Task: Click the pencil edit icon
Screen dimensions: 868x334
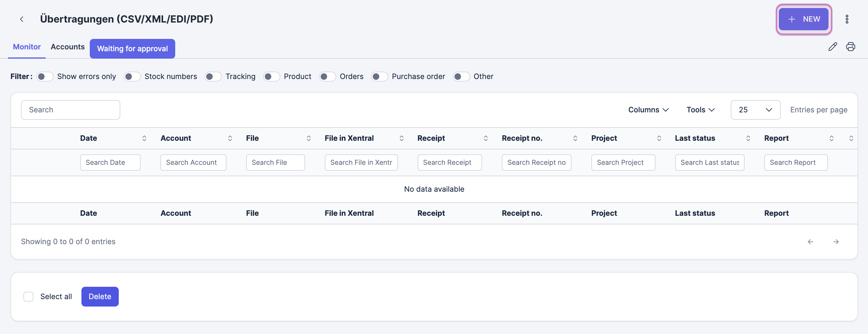Action: click(833, 47)
